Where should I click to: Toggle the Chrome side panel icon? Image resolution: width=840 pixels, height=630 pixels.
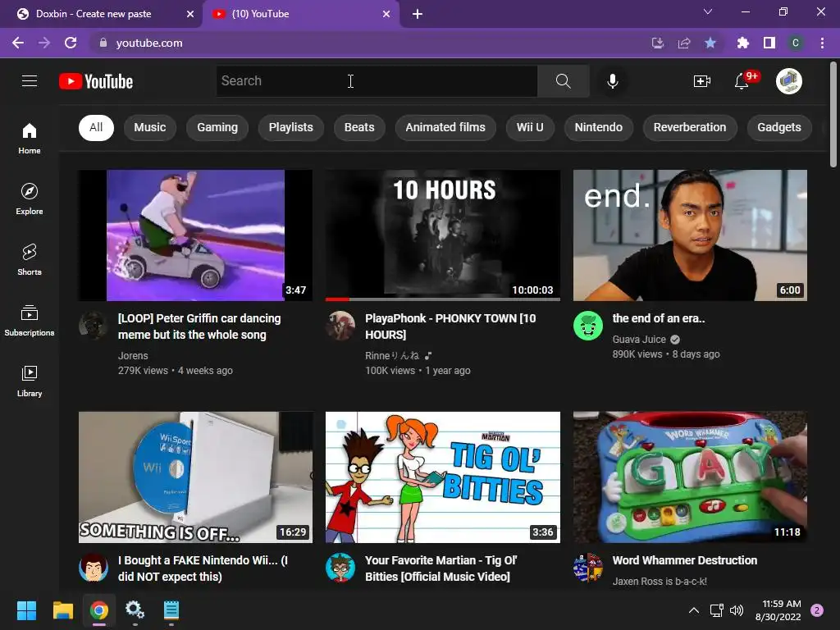769,43
